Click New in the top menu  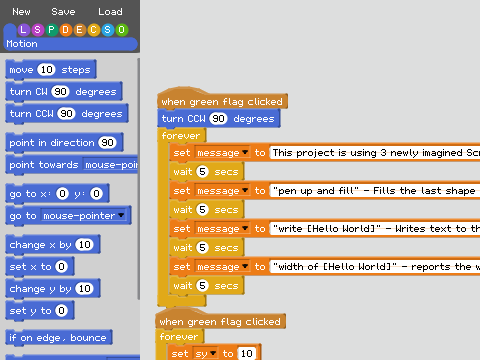(x=21, y=12)
